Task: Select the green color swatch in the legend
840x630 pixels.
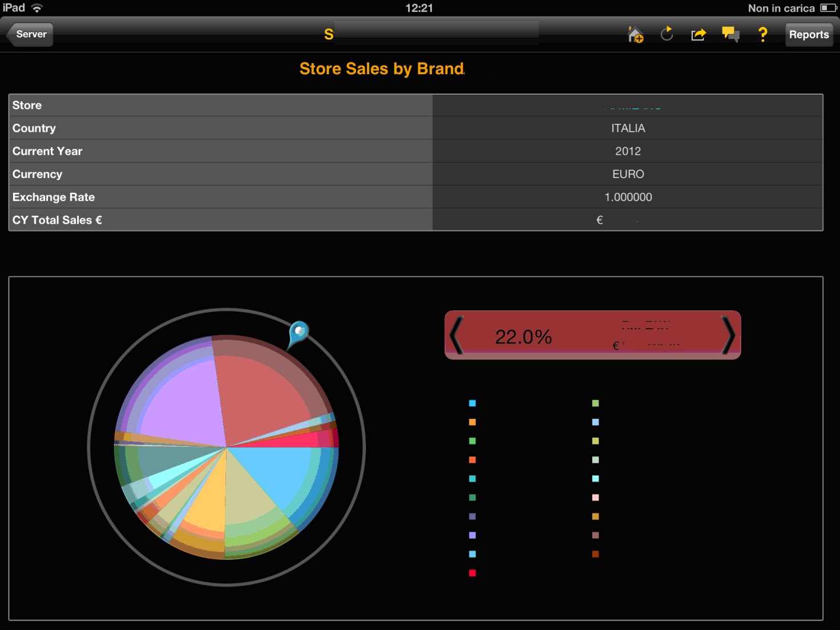Action: pos(472,441)
